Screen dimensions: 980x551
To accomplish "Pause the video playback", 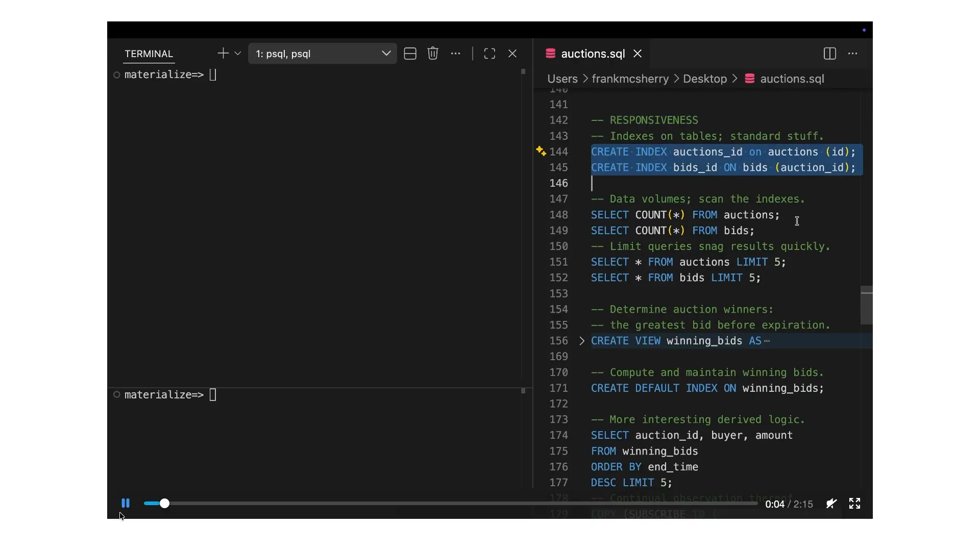I will coord(126,503).
